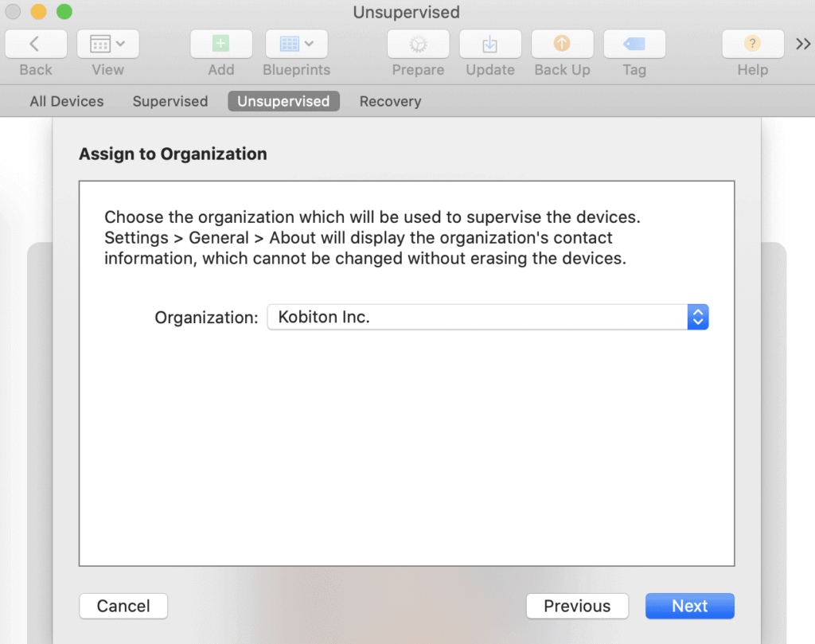Image resolution: width=815 pixels, height=644 pixels.
Task: Click the Kobiton Inc. organization field
Action: tap(478, 317)
